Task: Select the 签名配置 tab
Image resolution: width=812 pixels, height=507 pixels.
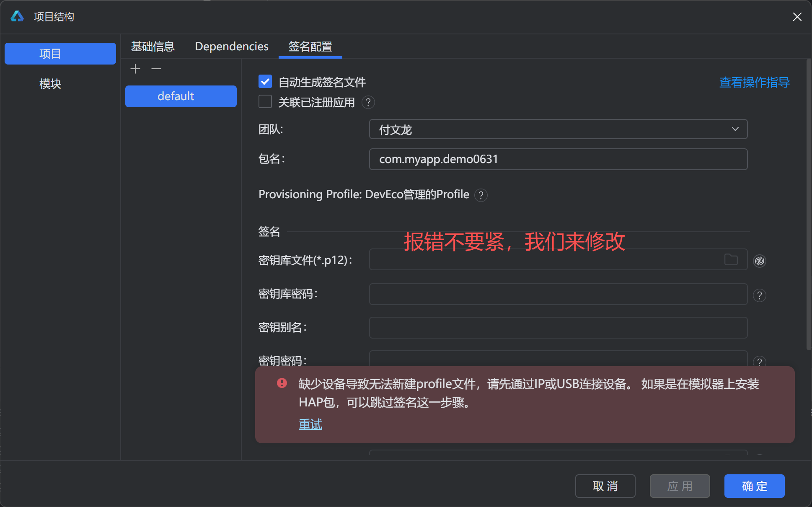Action: (310, 47)
